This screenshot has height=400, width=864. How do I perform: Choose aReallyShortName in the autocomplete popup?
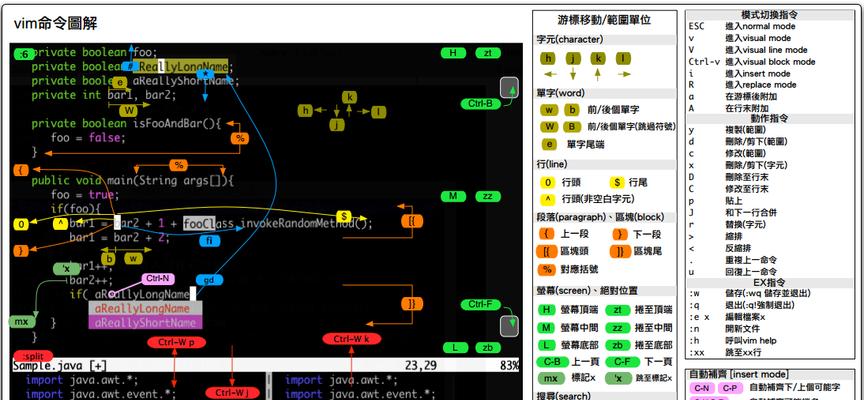pyautogui.click(x=146, y=322)
